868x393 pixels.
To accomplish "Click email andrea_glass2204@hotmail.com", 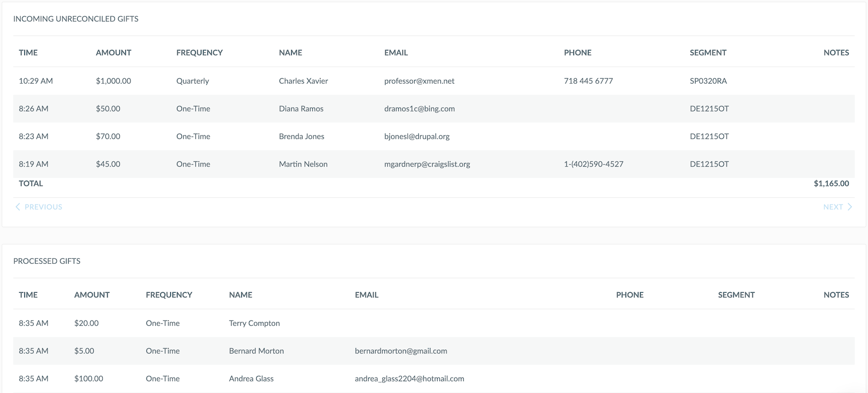I will 409,379.
